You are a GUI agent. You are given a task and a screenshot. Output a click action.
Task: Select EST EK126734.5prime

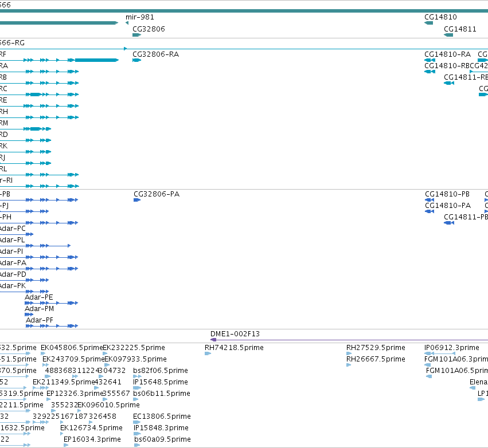click(x=92, y=429)
